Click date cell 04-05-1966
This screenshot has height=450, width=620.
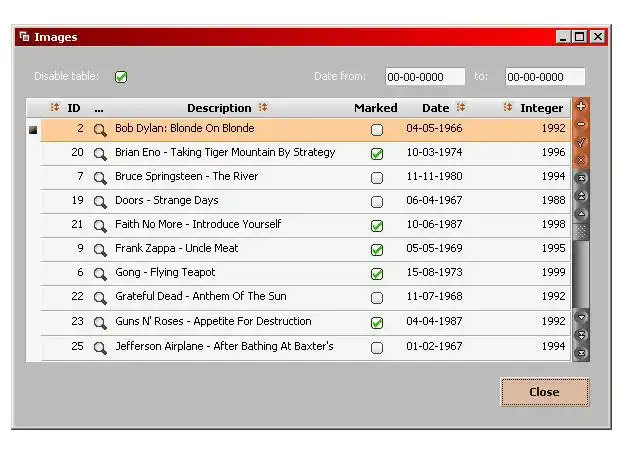[x=434, y=128]
